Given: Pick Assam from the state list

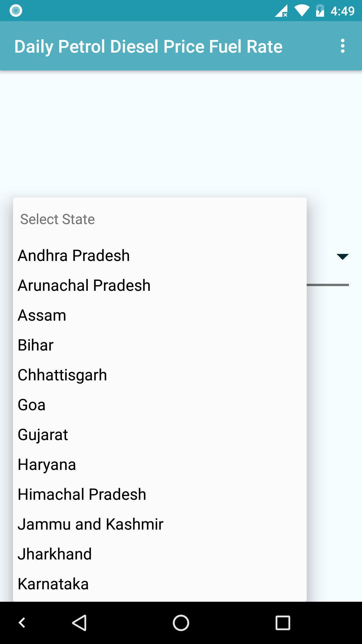Looking at the screenshot, I should pos(42,315).
